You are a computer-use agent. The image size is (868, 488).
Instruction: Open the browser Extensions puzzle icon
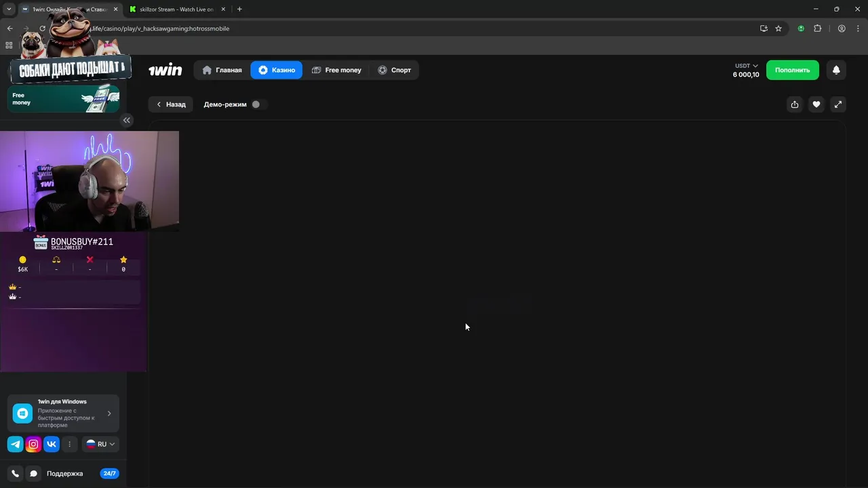tap(817, 28)
